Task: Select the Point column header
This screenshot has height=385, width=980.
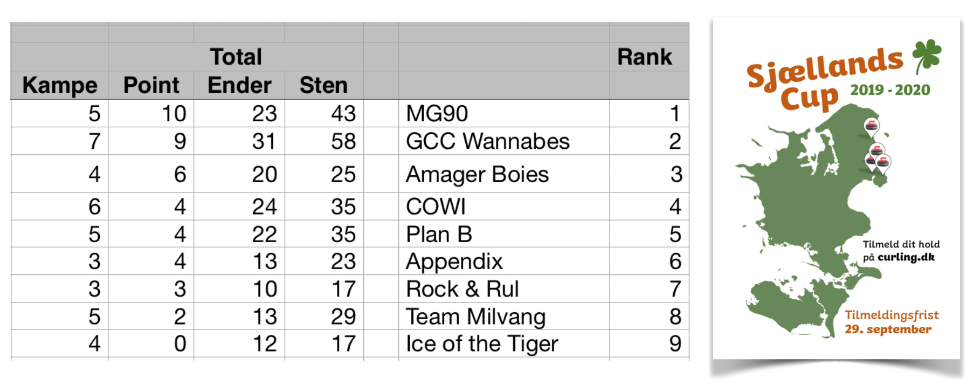Action: 151,85
